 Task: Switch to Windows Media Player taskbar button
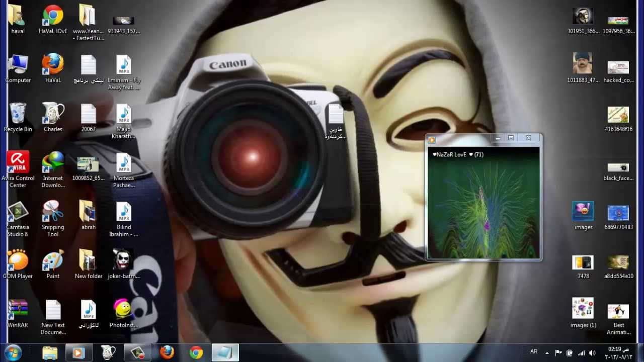[x=78, y=352]
